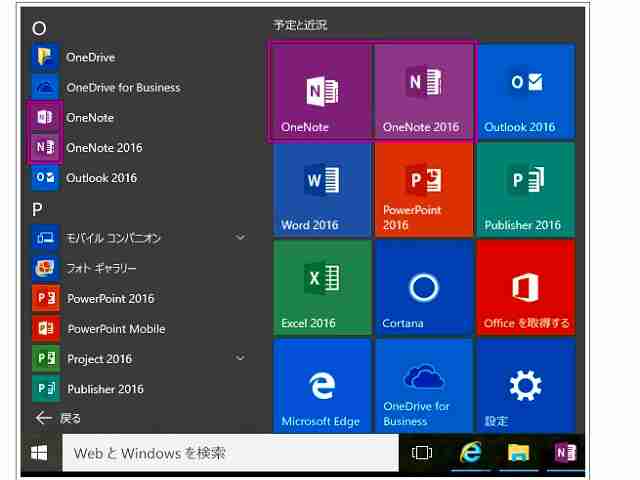The width and height of the screenshot is (640, 480).
Task: Open the Excel 2016 tile
Action: point(322,287)
